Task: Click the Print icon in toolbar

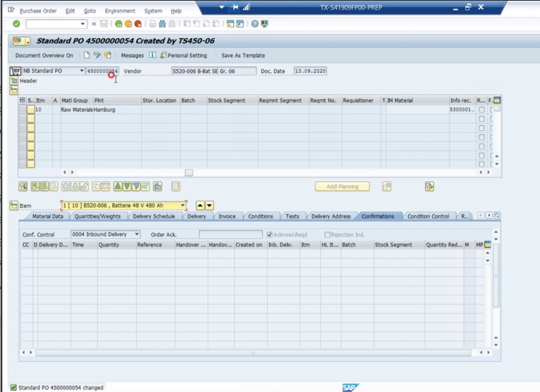Action: 152,24
